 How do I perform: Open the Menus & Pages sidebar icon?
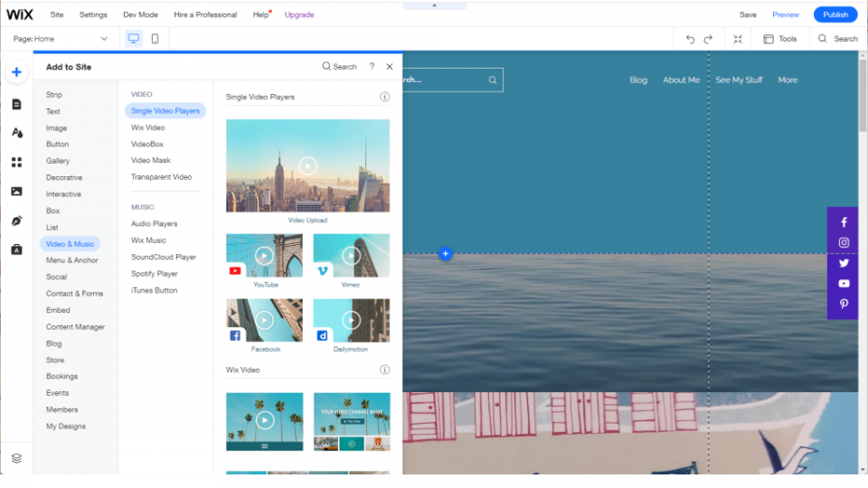(x=16, y=104)
